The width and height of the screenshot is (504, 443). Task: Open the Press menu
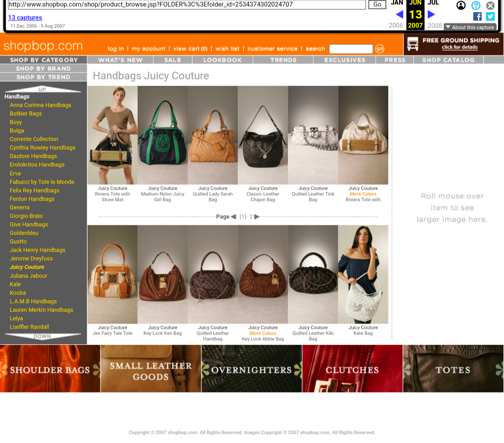click(395, 60)
